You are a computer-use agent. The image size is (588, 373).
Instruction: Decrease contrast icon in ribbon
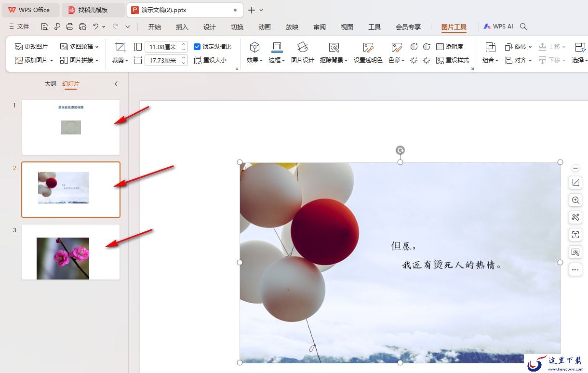pyautogui.click(x=427, y=47)
